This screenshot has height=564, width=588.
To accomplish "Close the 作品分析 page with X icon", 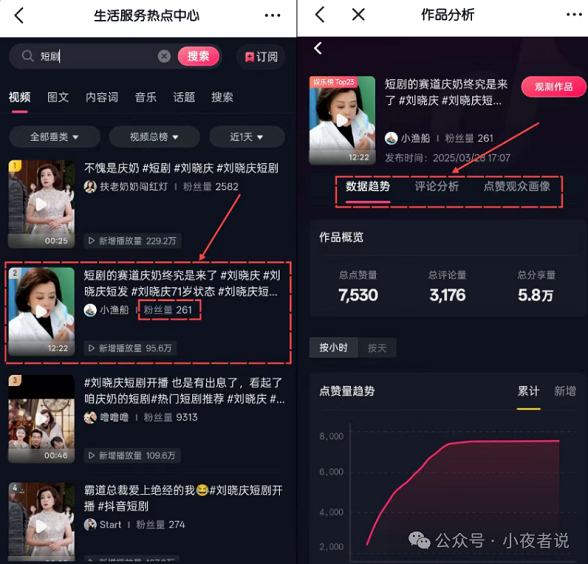I will 358,15.
